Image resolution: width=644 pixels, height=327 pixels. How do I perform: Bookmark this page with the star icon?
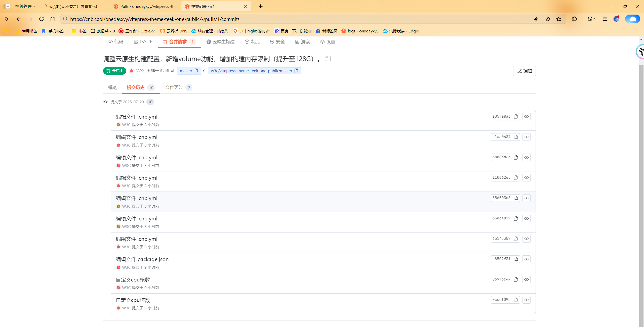pyautogui.click(x=559, y=19)
